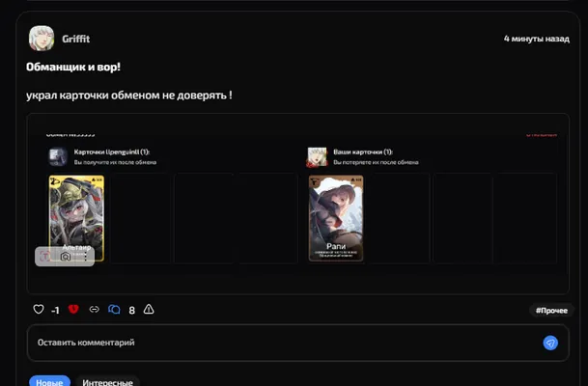This screenshot has width=588, height=386.
Task: Switch to the Новые comments tab
Action: (49, 381)
